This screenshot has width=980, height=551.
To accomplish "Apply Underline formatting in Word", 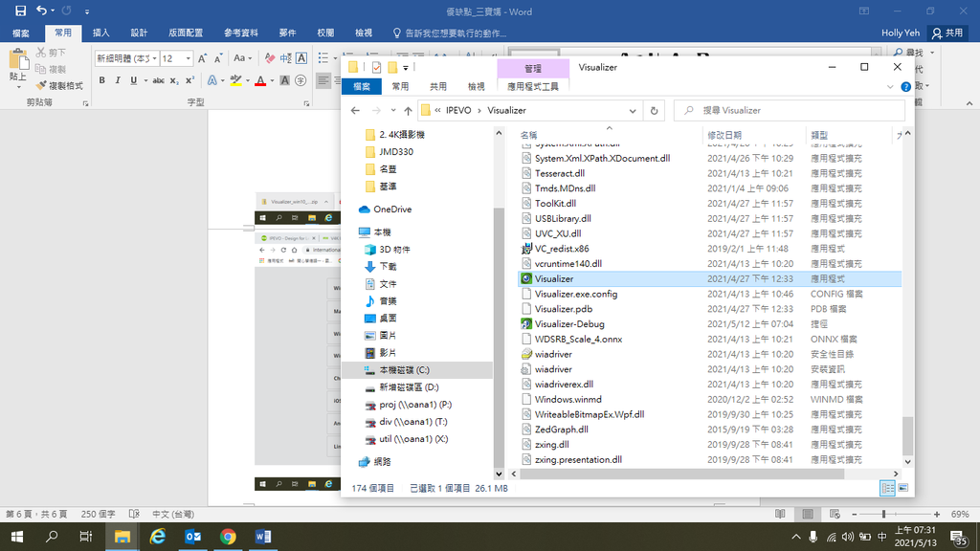I will tap(133, 80).
